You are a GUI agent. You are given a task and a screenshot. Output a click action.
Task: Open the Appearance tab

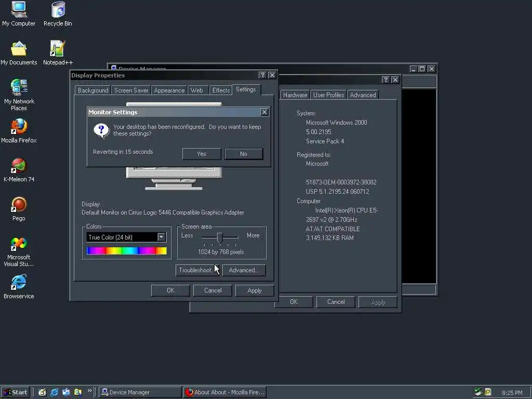click(x=169, y=90)
